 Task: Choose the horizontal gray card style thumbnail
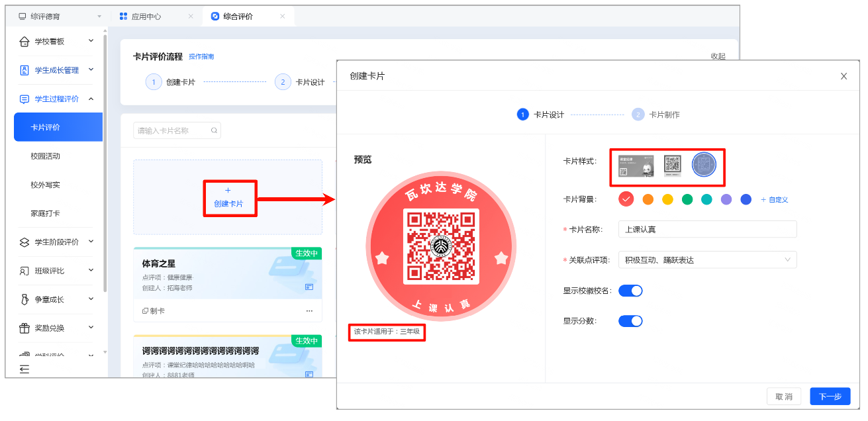[x=636, y=165]
